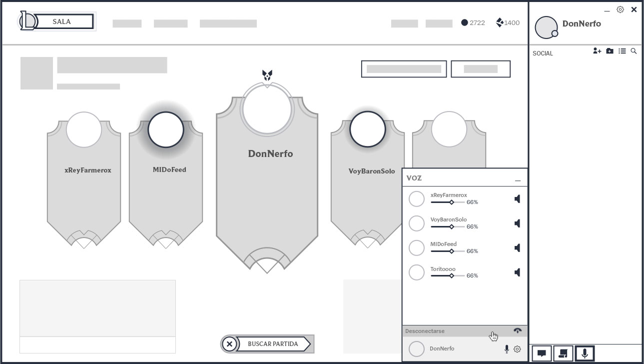The width and height of the screenshot is (644, 364).
Task: Open position selector under DonNerfo card
Action: tap(267, 259)
